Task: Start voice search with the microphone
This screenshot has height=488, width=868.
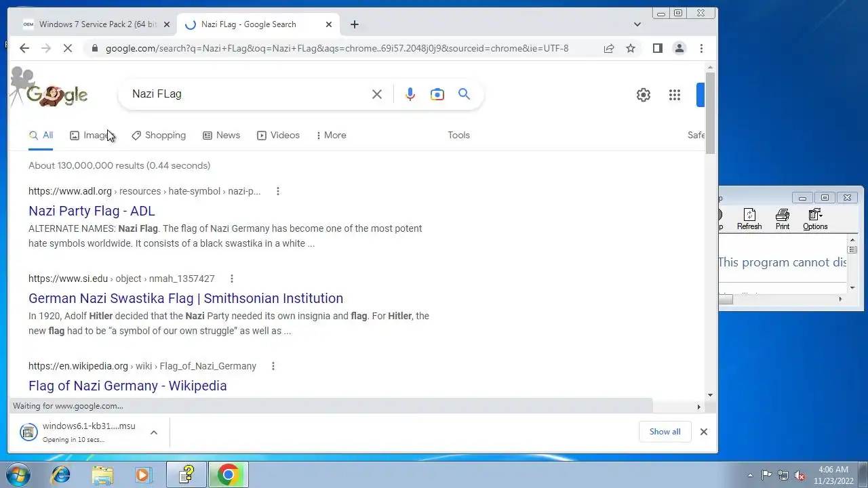Action: 410,94
